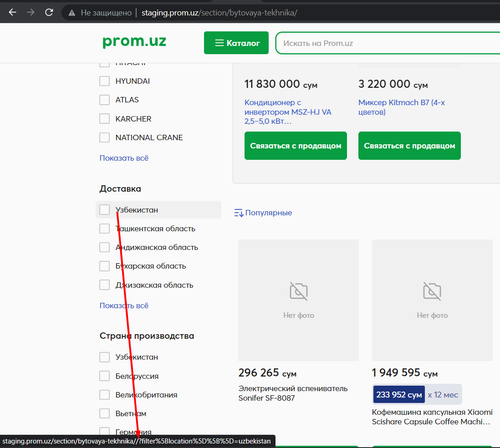Expand brands with Показать всё link
This screenshot has width=500, height=448.
124,158
